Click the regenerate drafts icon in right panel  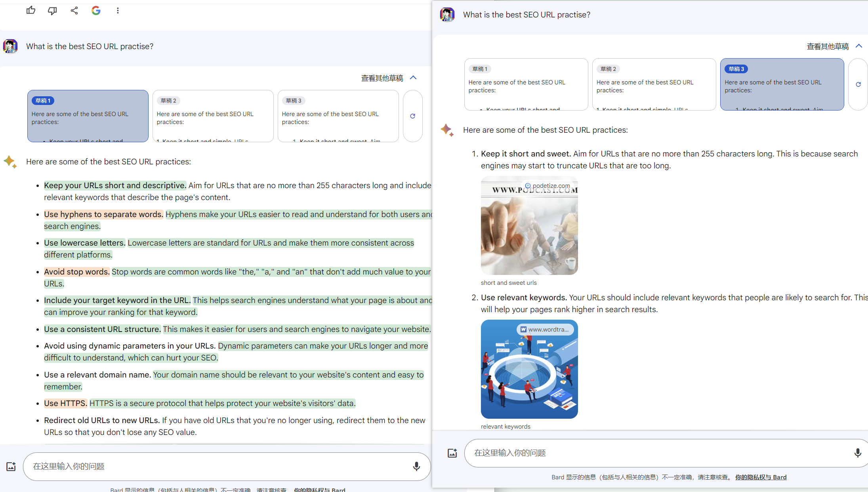(x=858, y=84)
